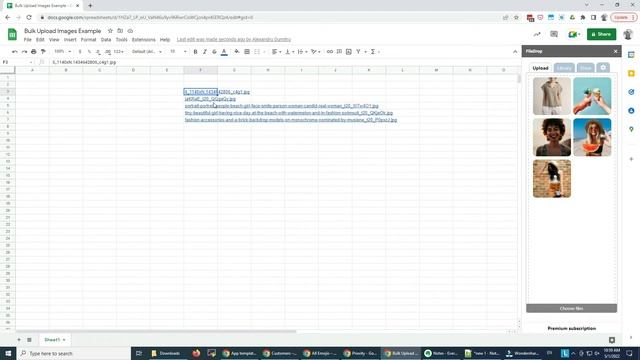Image resolution: width=640 pixels, height=360 pixels.
Task: Click the create filter icon
Action: tap(358, 52)
